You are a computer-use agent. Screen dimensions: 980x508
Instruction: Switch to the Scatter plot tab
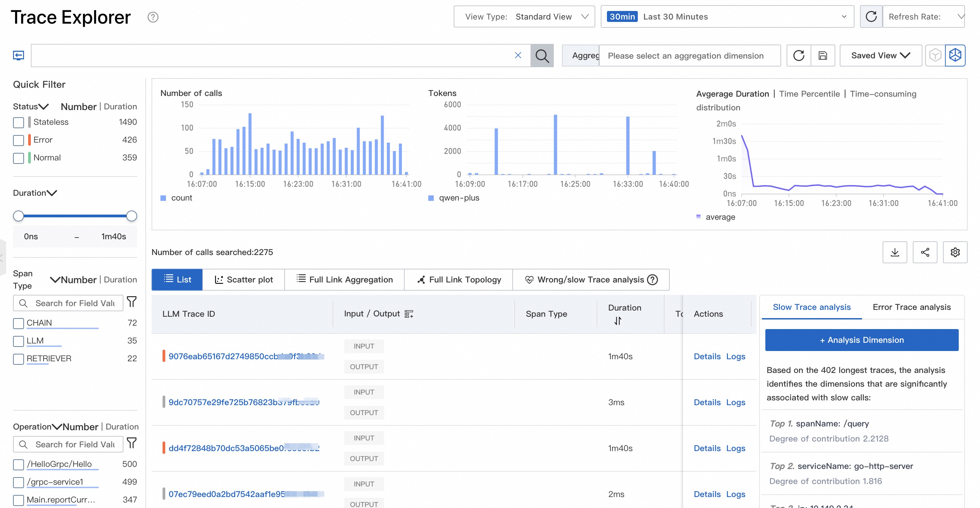244,279
